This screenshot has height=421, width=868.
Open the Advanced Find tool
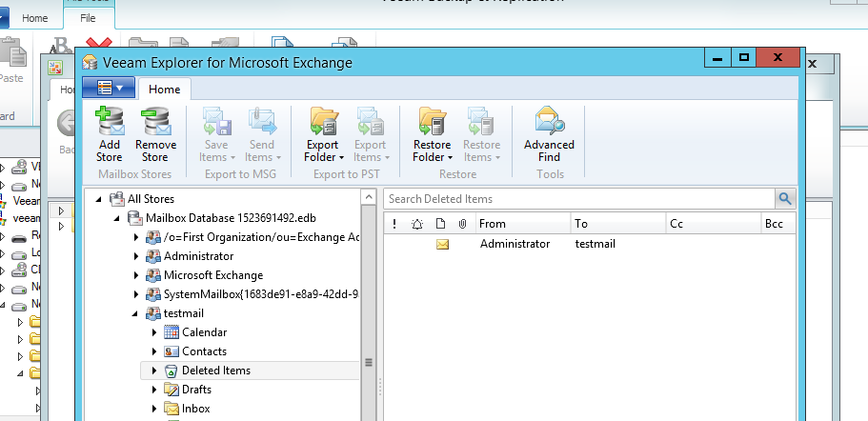tap(549, 135)
